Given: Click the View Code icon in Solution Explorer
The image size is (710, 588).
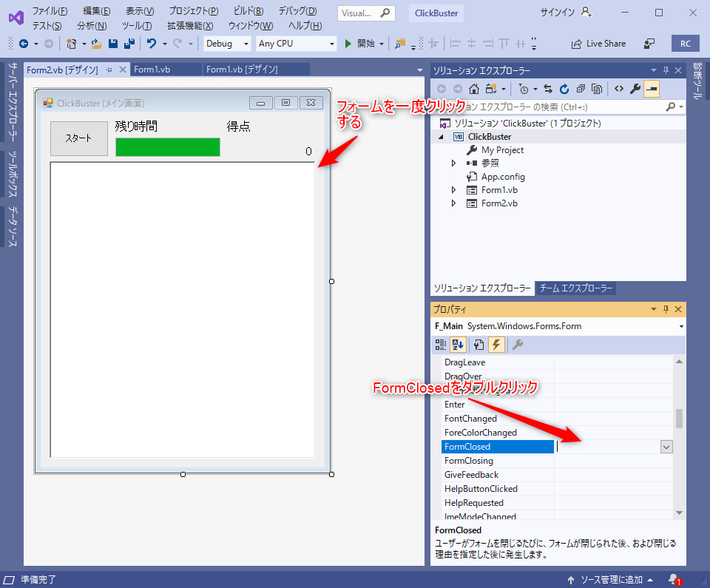Looking at the screenshot, I should point(618,89).
